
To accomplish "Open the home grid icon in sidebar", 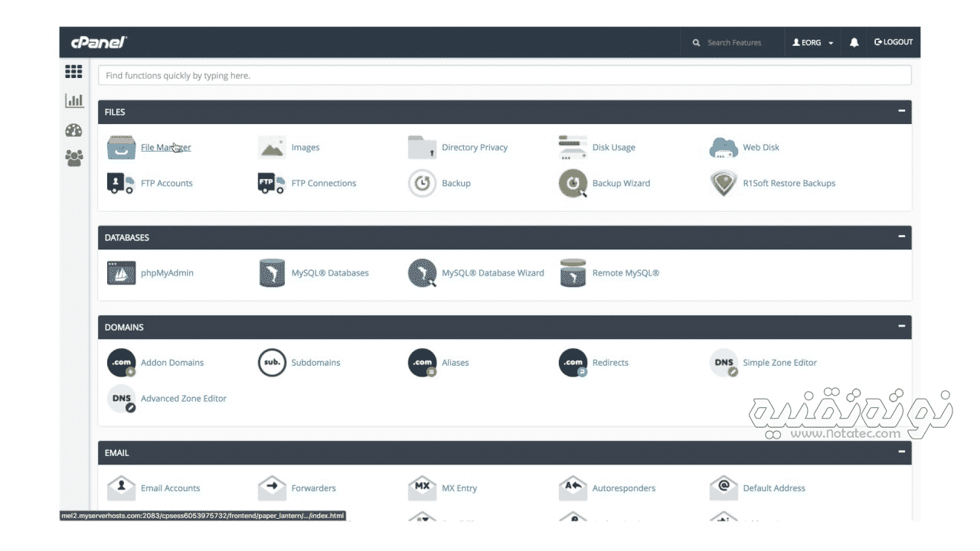I will click(73, 72).
